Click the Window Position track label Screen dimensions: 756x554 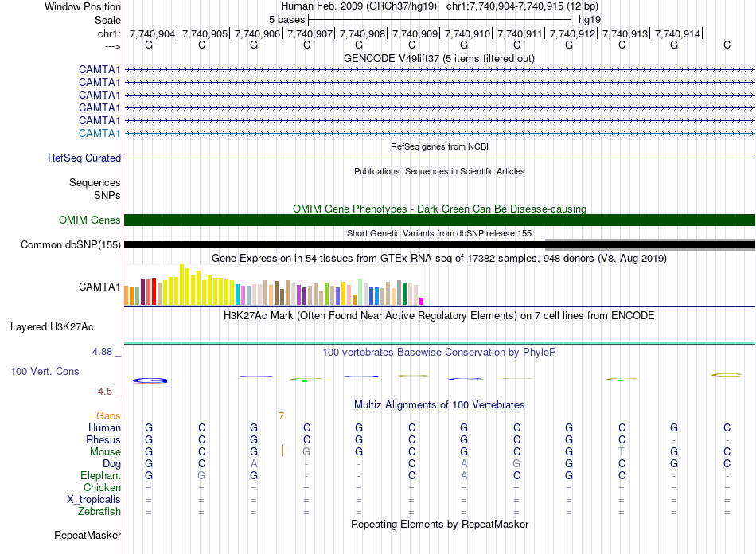tap(83, 6)
